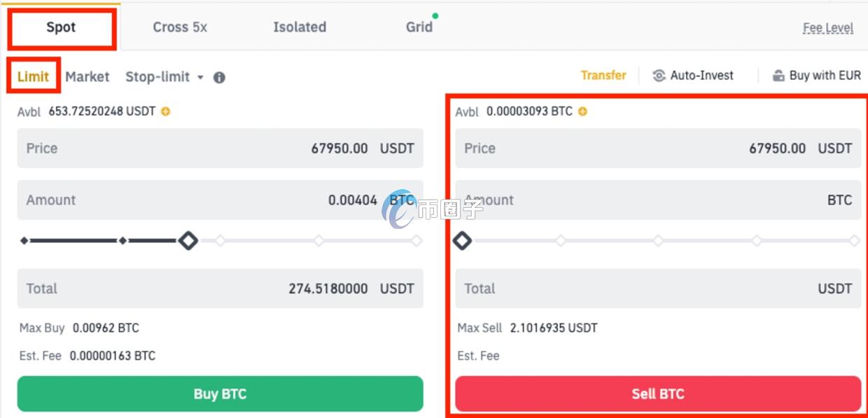The height and width of the screenshot is (418, 868).
Task: Open the Grid trading tab
Action: coord(419,27)
